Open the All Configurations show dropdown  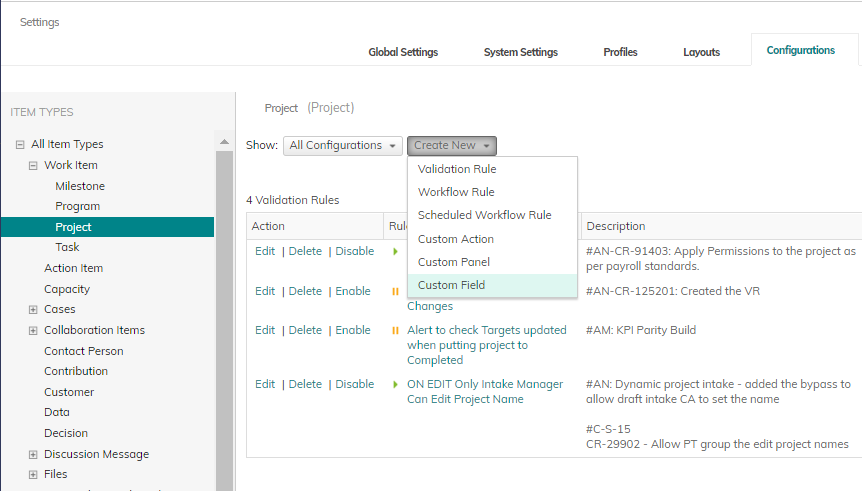344,146
